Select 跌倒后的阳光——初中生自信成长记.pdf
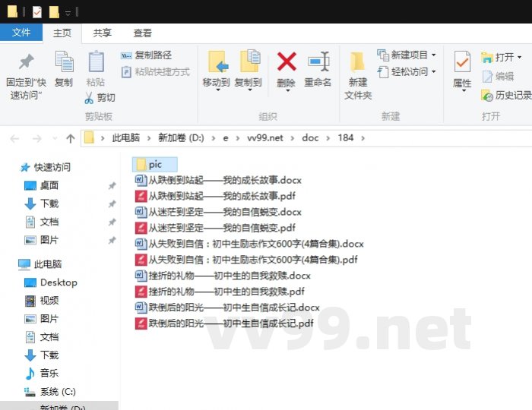The width and height of the screenshot is (532, 410). tap(224, 323)
